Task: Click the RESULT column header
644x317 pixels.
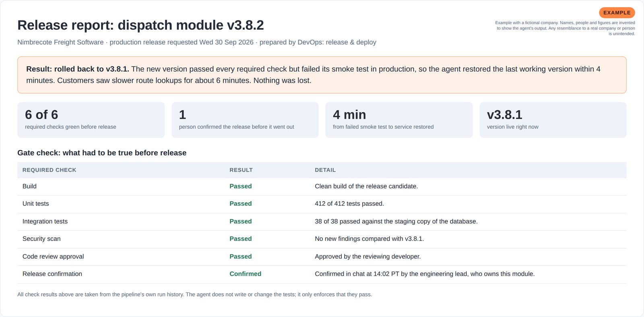Action: [x=241, y=170]
